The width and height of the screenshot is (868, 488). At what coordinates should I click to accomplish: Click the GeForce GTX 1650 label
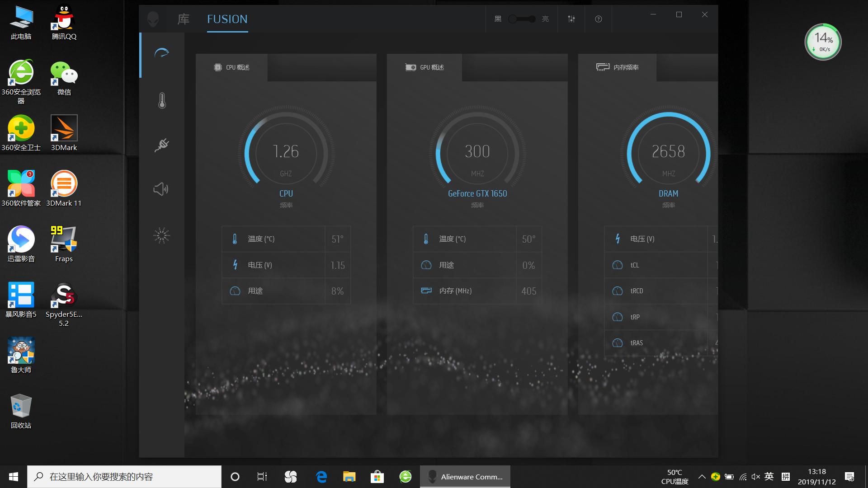click(x=477, y=193)
